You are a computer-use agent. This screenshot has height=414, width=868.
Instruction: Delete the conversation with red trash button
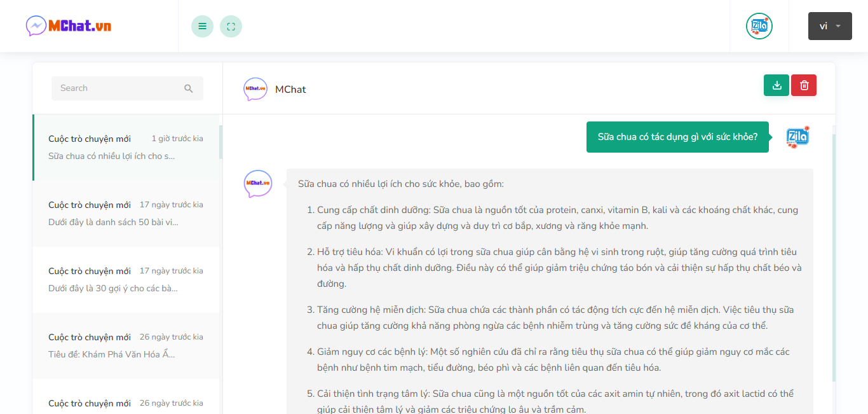point(804,85)
